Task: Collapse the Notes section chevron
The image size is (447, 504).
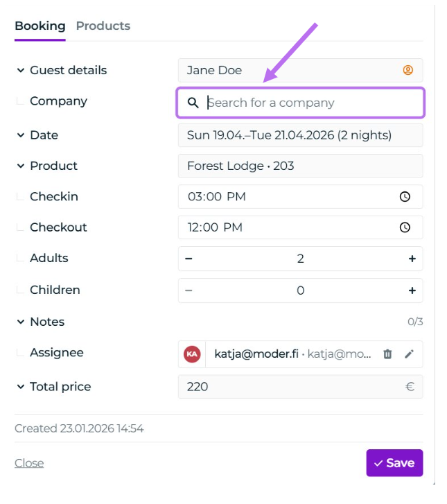Action: click(21, 322)
